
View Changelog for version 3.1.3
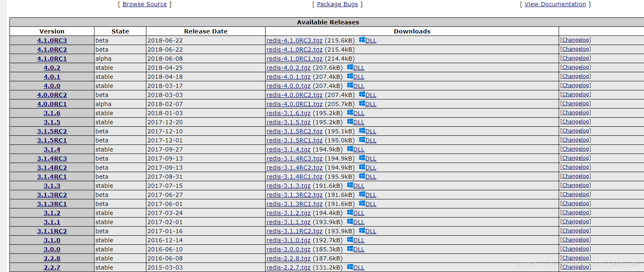pos(575,185)
